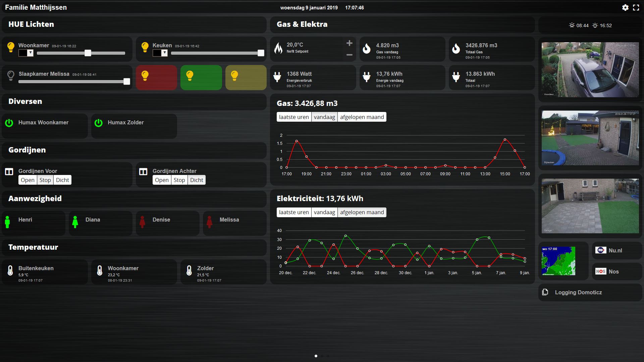Click the Woonkamer brightness slider handle

pos(88,53)
